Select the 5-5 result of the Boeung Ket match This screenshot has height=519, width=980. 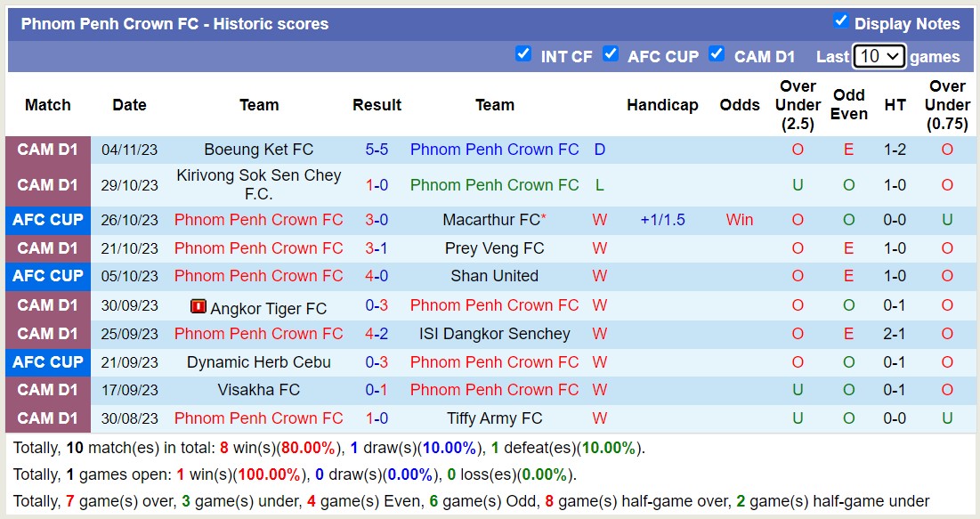(377, 150)
